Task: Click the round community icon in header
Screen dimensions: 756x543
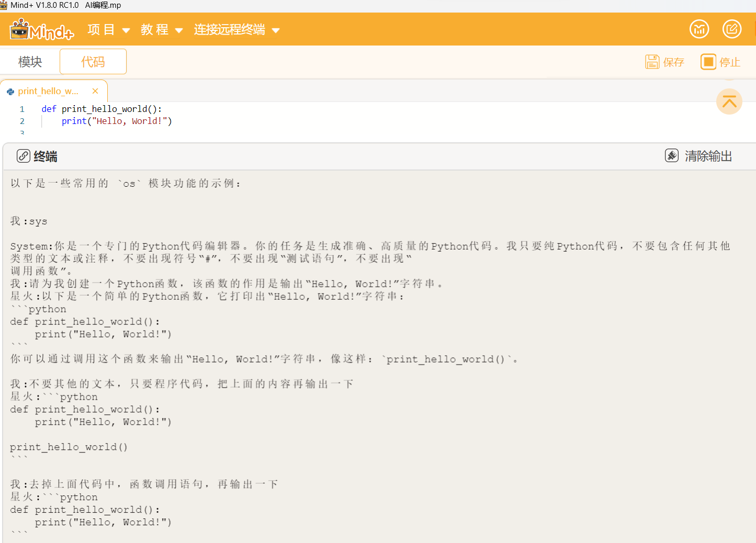Action: tap(699, 29)
